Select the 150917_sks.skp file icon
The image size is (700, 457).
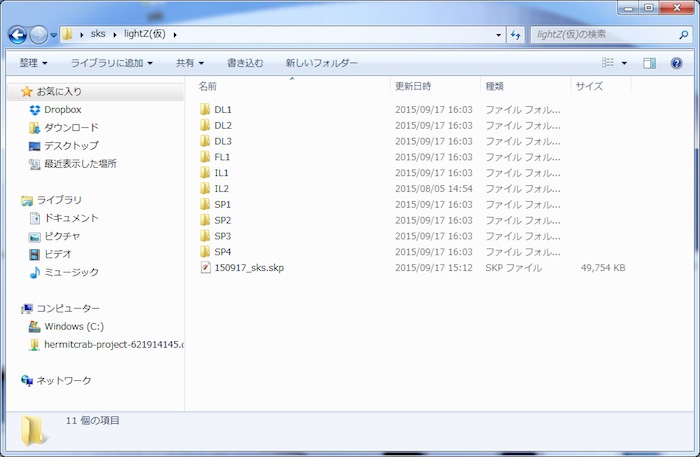click(205, 268)
